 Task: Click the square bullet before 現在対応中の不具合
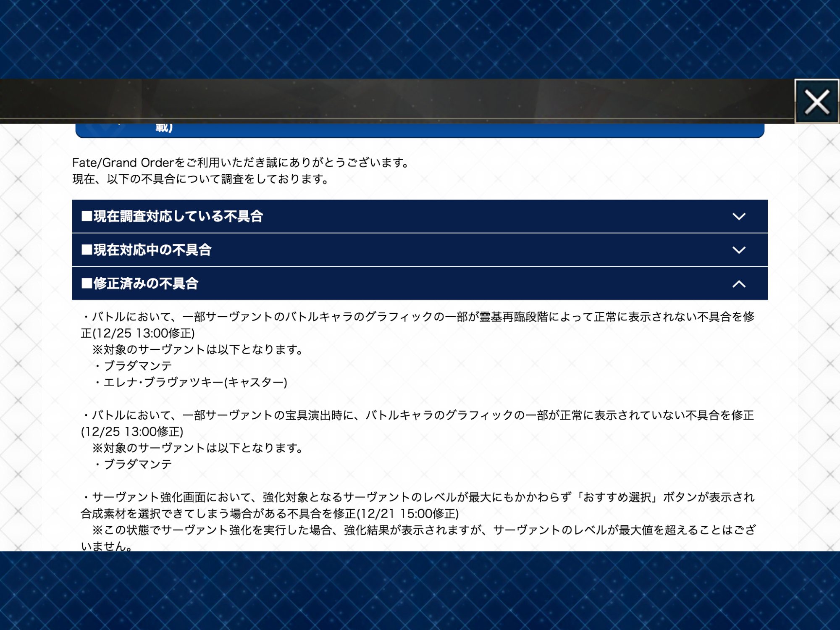click(87, 250)
